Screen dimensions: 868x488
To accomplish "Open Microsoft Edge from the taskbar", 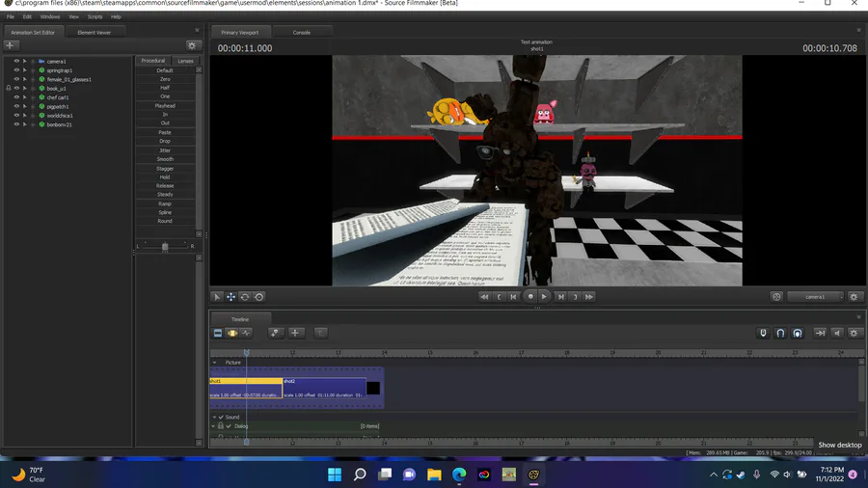I will (x=459, y=474).
